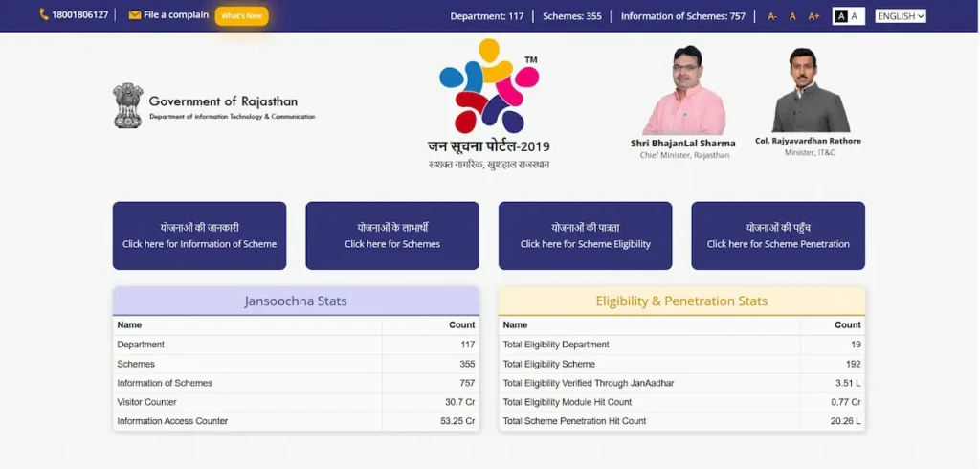Click Minister, IT&C caption
Viewport: 980px width, 469px height.
(810, 152)
